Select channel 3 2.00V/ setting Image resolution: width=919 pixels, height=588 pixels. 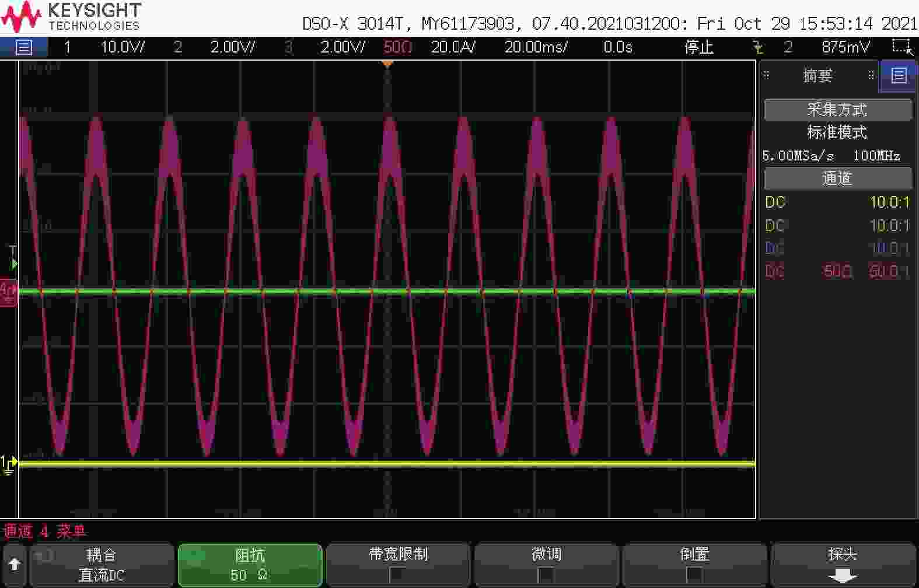coord(343,47)
